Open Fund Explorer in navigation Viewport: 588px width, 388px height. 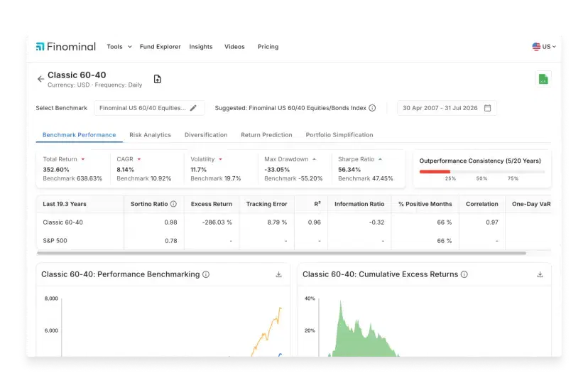pyautogui.click(x=160, y=46)
